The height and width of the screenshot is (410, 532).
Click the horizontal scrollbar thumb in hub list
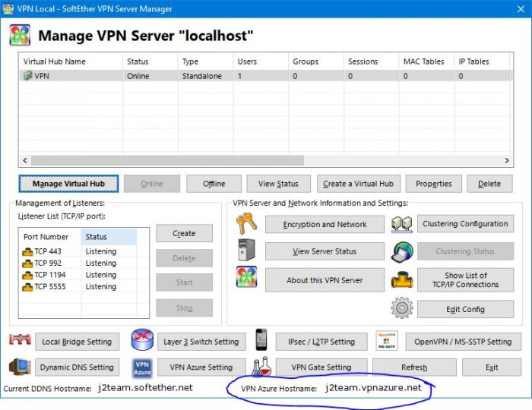coord(168,160)
